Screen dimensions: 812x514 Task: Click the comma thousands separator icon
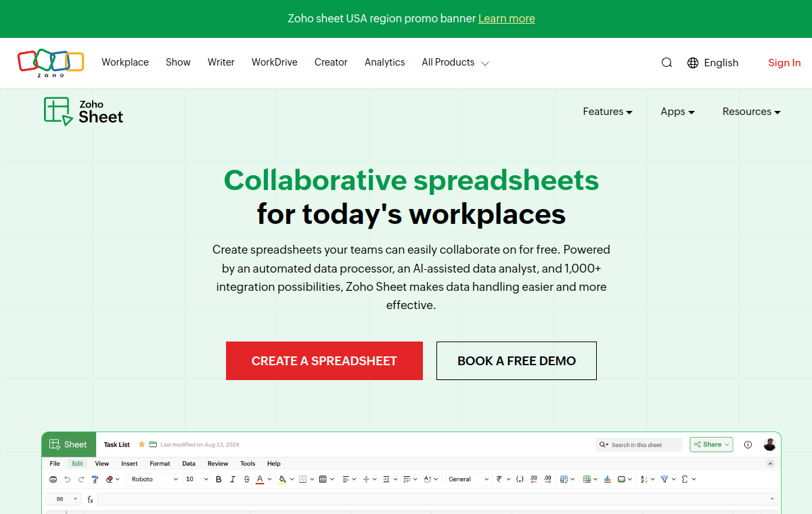520,480
